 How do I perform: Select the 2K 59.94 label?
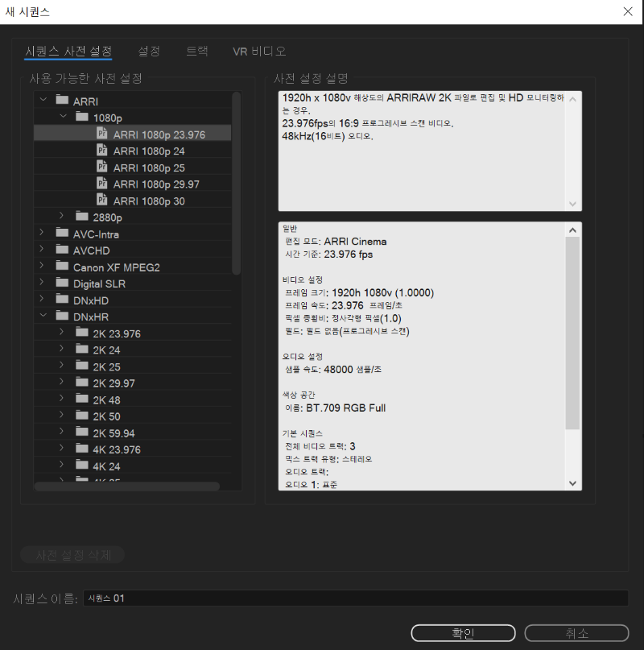114,433
